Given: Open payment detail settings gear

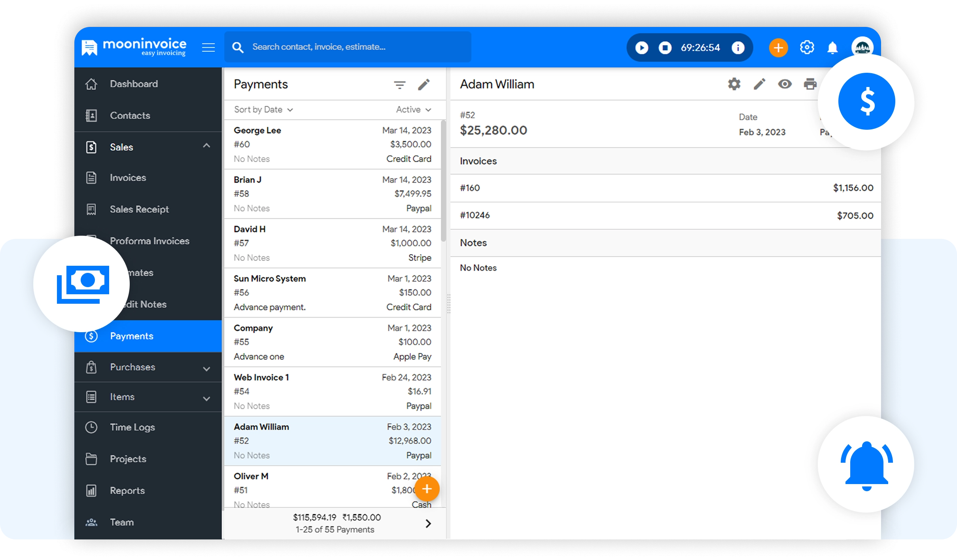Looking at the screenshot, I should pyautogui.click(x=734, y=84).
